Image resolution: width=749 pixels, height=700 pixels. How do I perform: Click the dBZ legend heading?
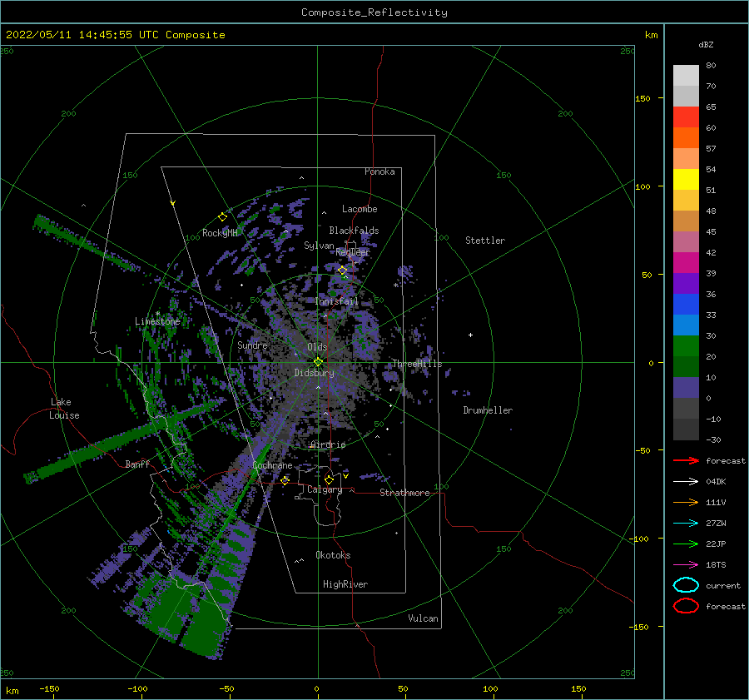[706, 44]
